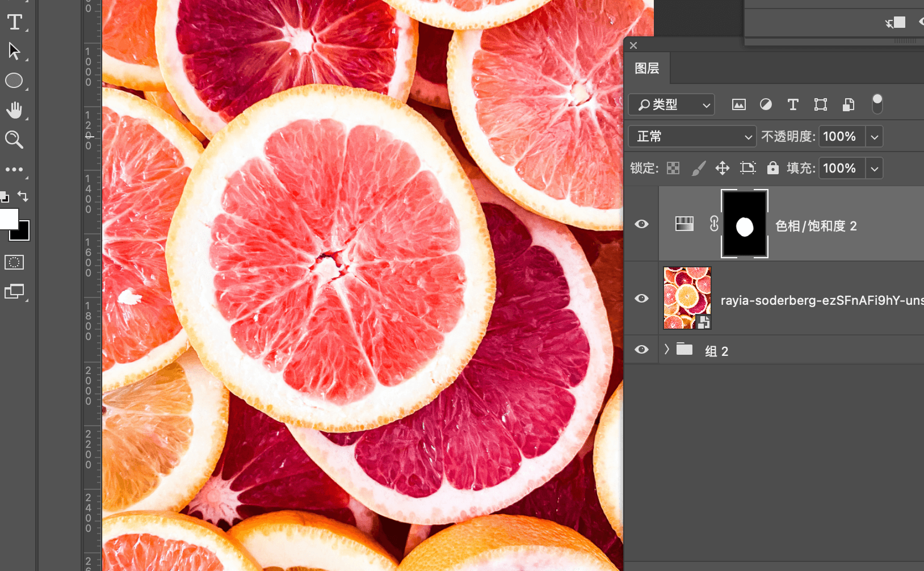Hide the 色相/饱和度 2 layer

click(x=642, y=224)
